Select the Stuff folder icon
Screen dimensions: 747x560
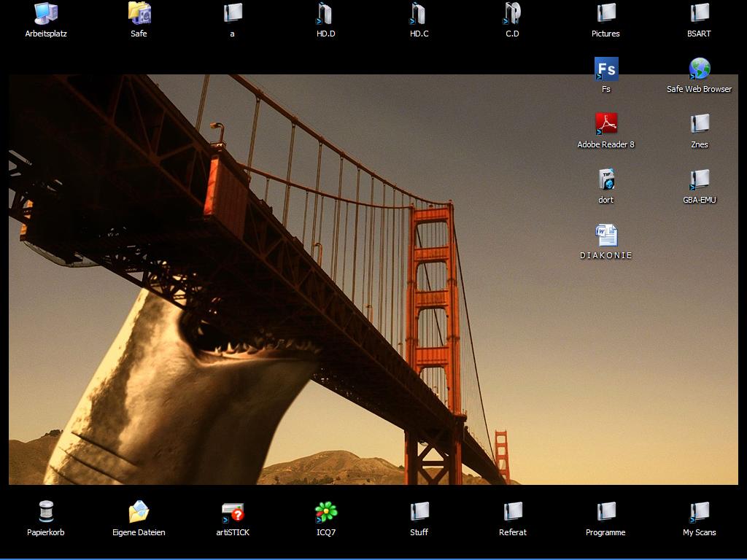point(419,512)
